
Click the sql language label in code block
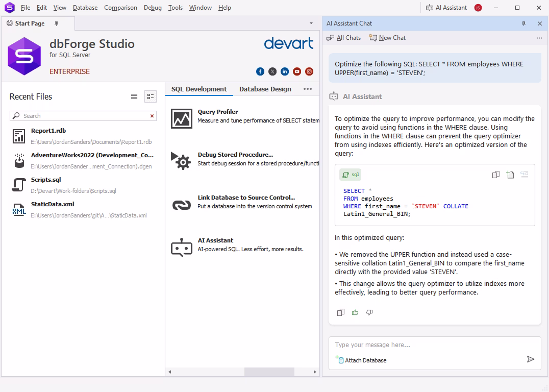350,175
